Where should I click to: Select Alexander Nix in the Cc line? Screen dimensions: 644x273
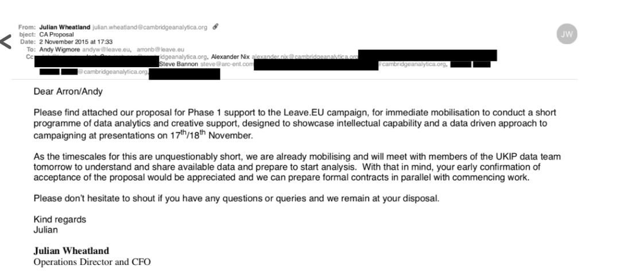click(x=230, y=57)
